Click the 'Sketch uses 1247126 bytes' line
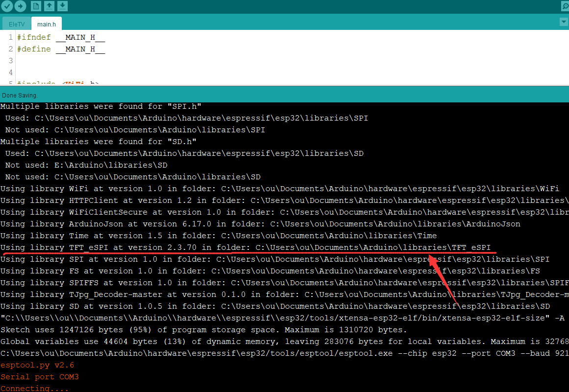This screenshot has width=569, height=392. 204,330
